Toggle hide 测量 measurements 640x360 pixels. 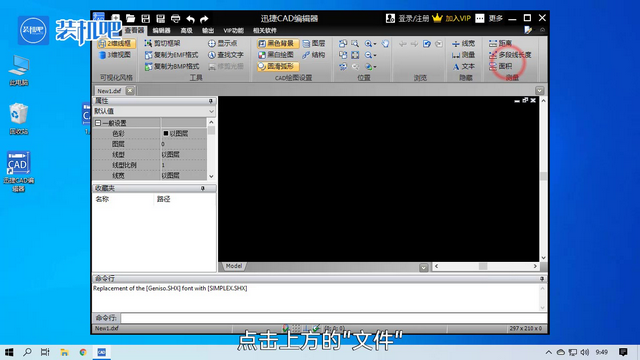tap(464, 55)
